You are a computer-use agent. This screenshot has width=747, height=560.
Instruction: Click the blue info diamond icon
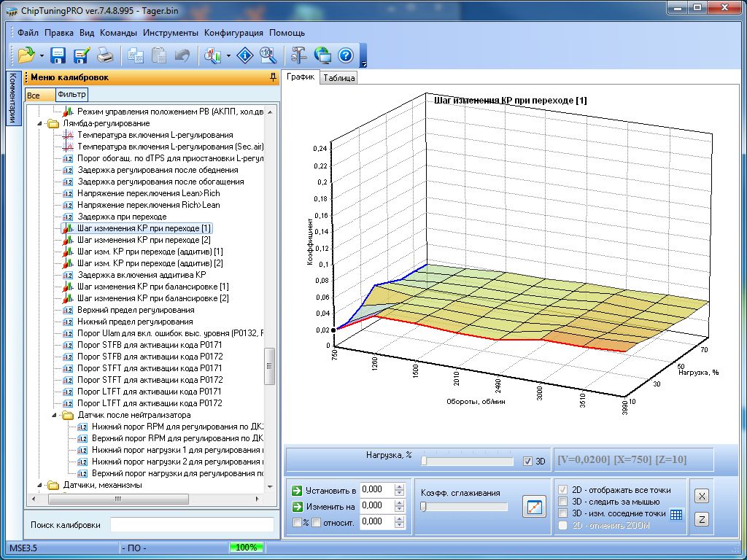pyautogui.click(x=247, y=55)
